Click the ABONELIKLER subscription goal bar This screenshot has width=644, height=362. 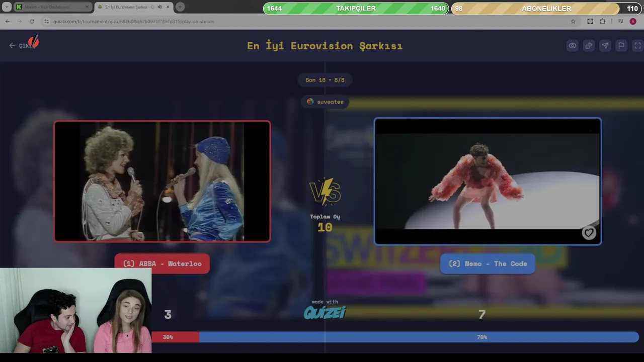click(x=546, y=9)
